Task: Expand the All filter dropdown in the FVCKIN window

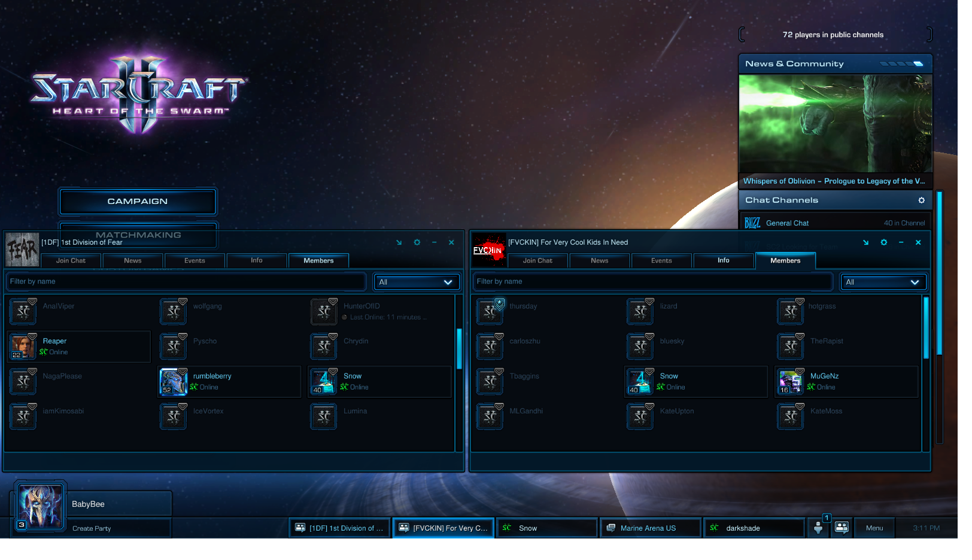Action: [883, 282]
